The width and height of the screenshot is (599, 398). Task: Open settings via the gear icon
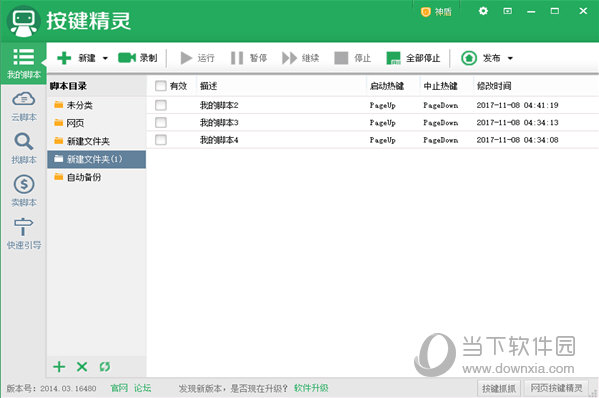coord(483,11)
